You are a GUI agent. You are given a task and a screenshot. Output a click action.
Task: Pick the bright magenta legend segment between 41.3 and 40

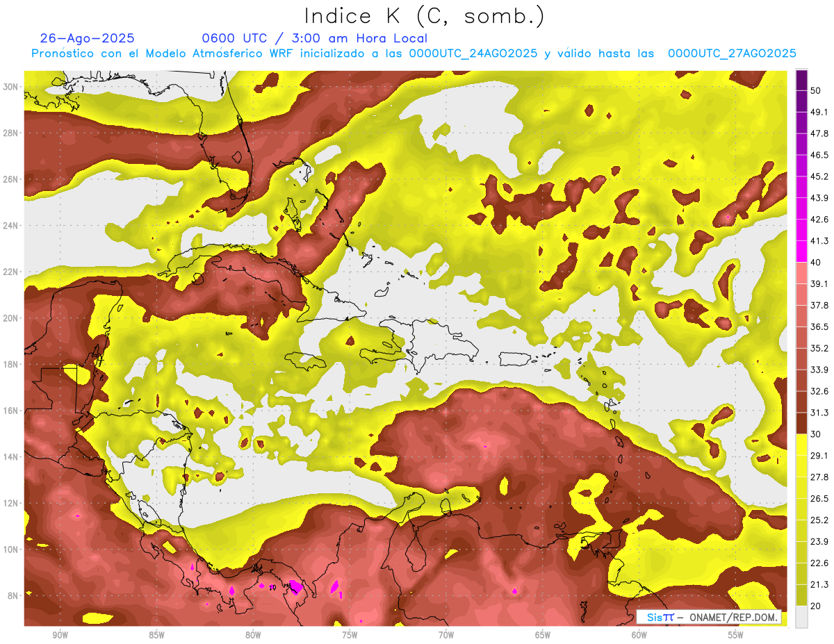coord(802,251)
